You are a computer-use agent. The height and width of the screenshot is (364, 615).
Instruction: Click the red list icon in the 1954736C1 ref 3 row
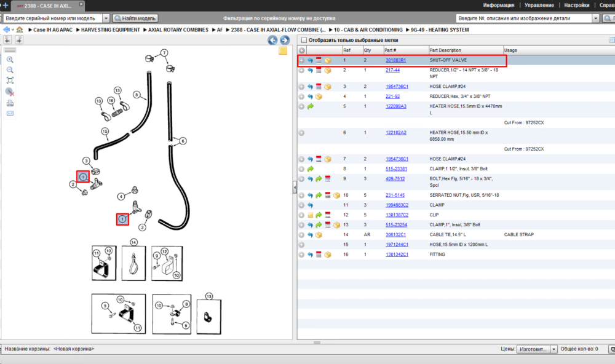pos(319,87)
